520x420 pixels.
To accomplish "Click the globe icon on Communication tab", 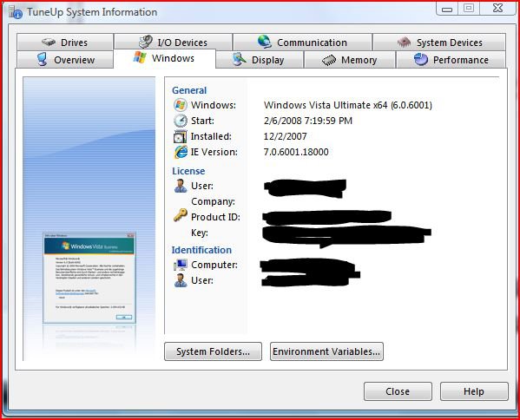I will pyautogui.click(x=264, y=42).
